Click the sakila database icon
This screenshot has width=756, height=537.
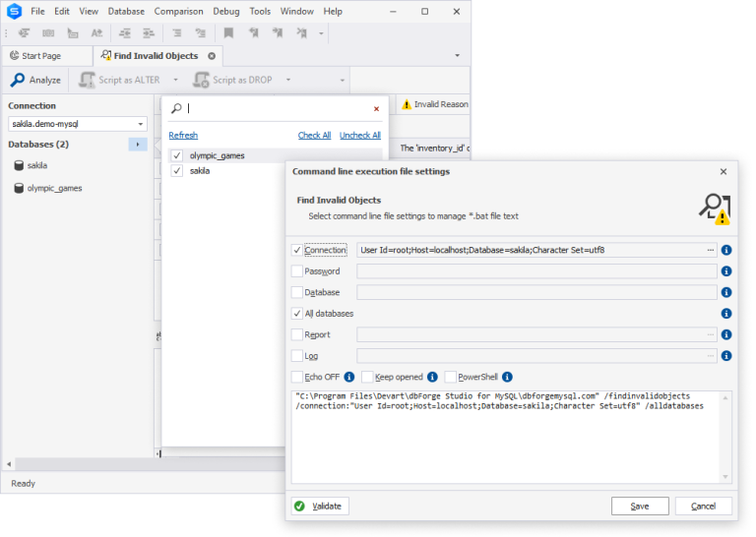[18, 165]
